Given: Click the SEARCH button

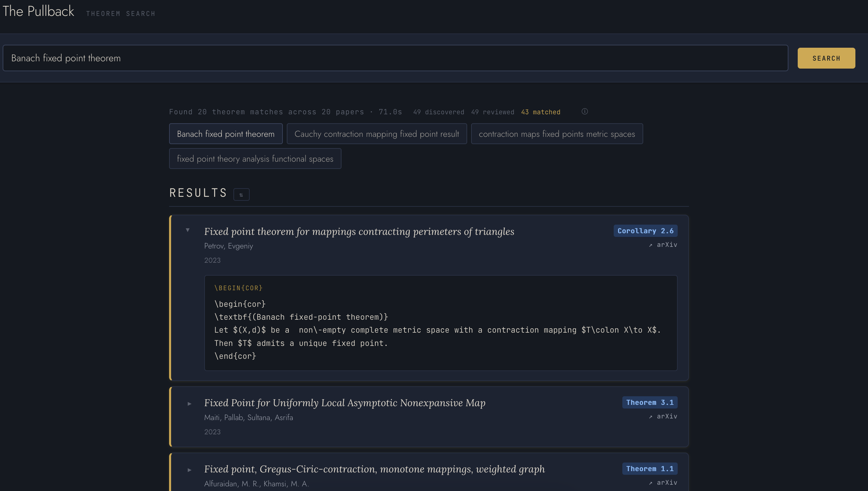Looking at the screenshot, I should [826, 58].
